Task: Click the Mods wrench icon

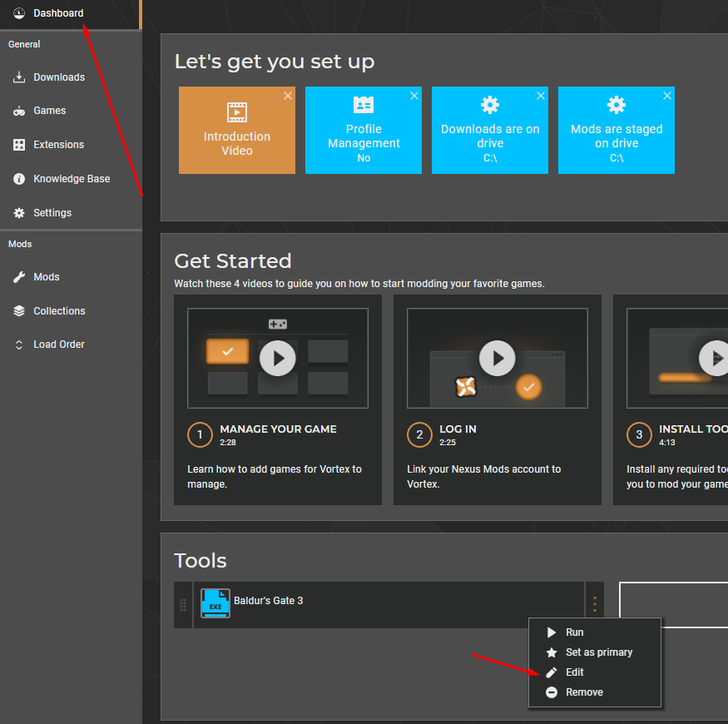Action: tap(19, 277)
